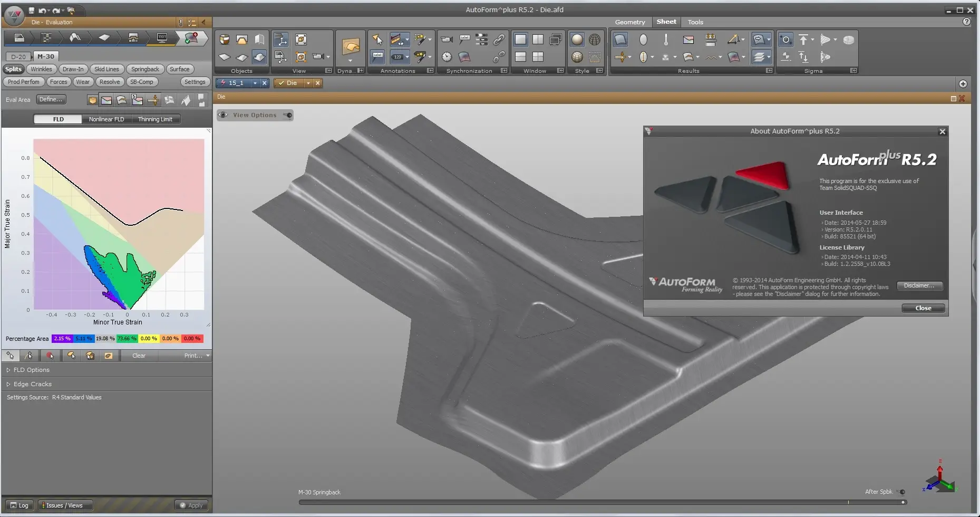Click the thermometer result icon
The image size is (980, 517).
click(666, 40)
